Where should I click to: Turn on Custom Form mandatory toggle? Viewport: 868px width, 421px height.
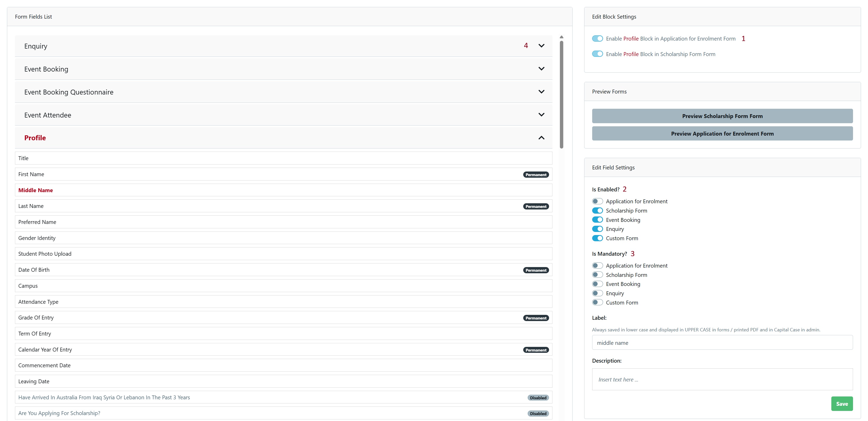[x=597, y=302]
